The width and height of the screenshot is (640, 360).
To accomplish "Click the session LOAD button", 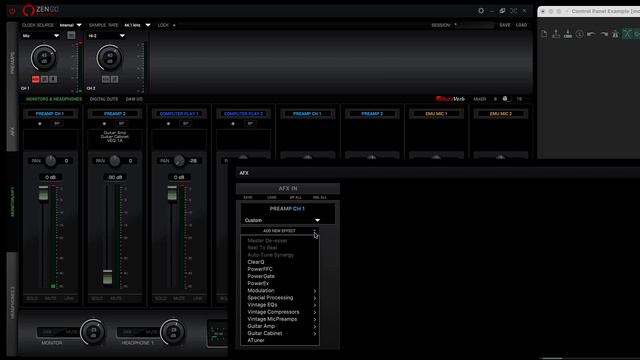I will 521,25.
